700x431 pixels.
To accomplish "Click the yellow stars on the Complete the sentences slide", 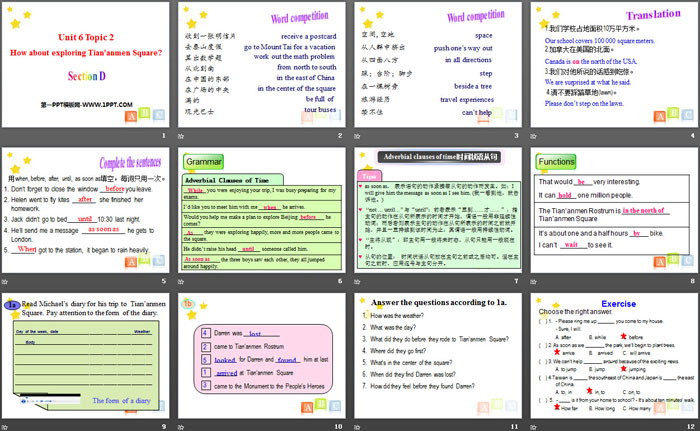I will (20, 159).
